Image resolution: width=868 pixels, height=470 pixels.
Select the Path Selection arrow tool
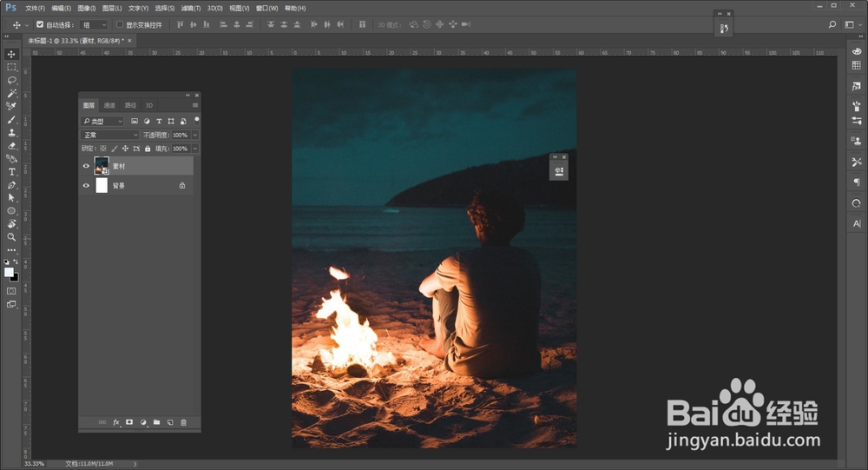coord(11,198)
